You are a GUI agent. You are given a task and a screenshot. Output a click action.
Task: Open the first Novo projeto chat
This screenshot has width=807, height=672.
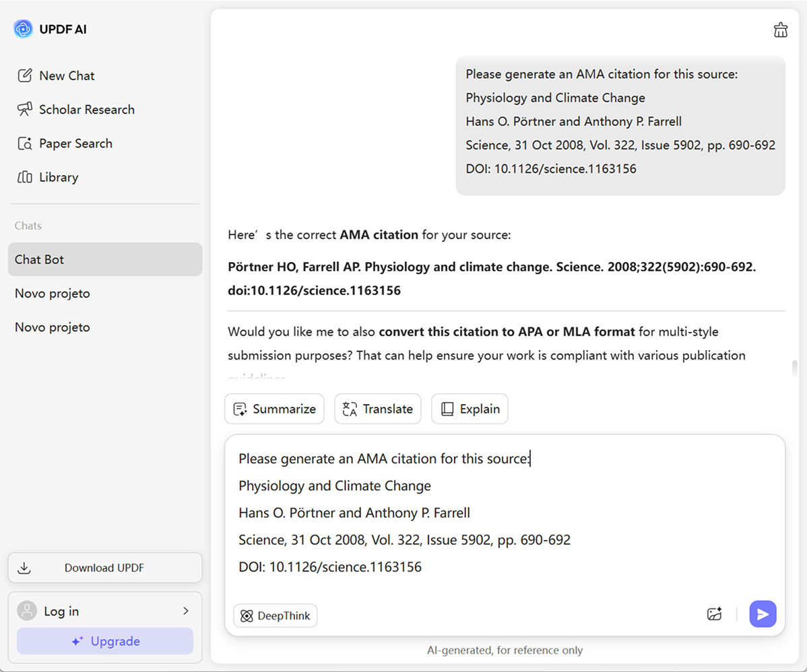[53, 294]
